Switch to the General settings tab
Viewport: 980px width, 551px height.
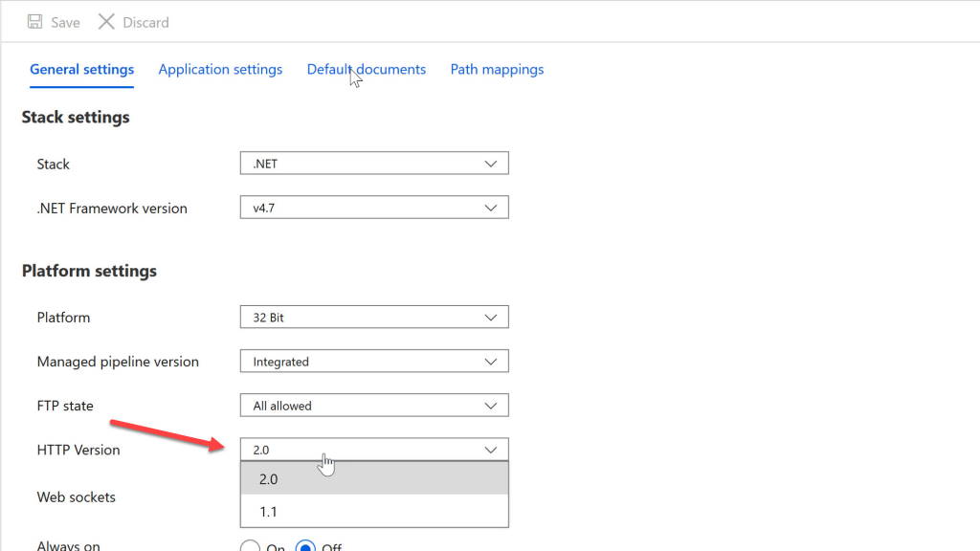pyautogui.click(x=81, y=69)
